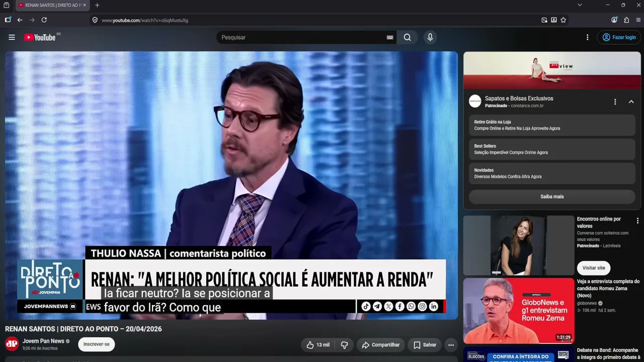Reload the page

tap(44, 20)
